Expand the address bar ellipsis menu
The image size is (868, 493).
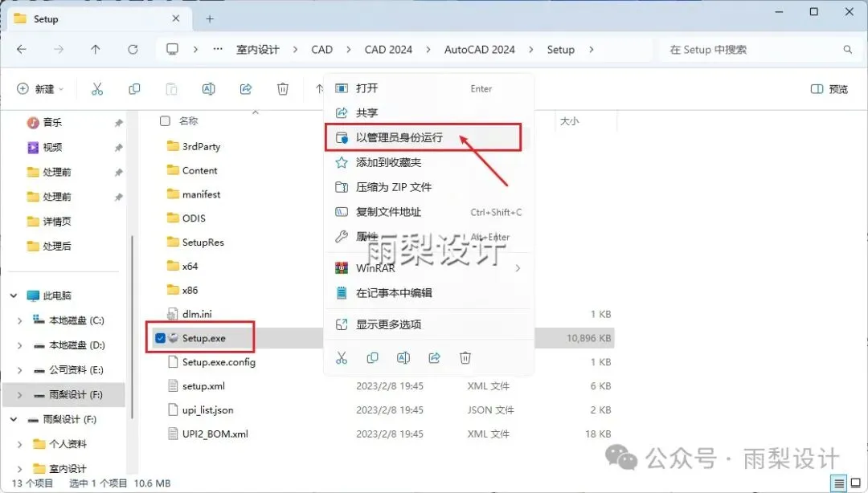tap(218, 49)
